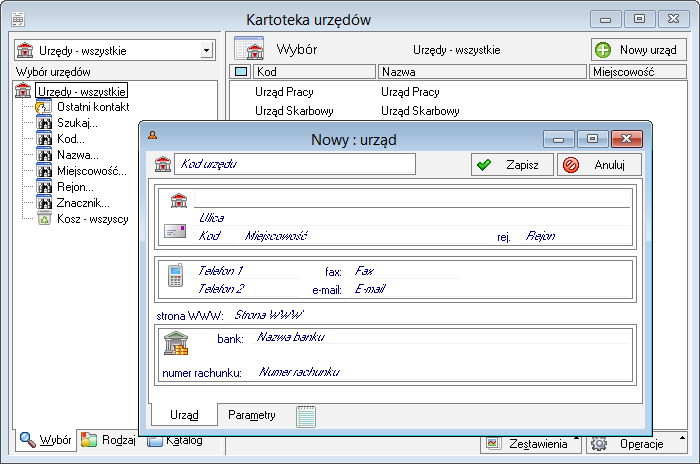Switch to the Parametry tab
The height and width of the screenshot is (464, 700).
click(x=252, y=415)
